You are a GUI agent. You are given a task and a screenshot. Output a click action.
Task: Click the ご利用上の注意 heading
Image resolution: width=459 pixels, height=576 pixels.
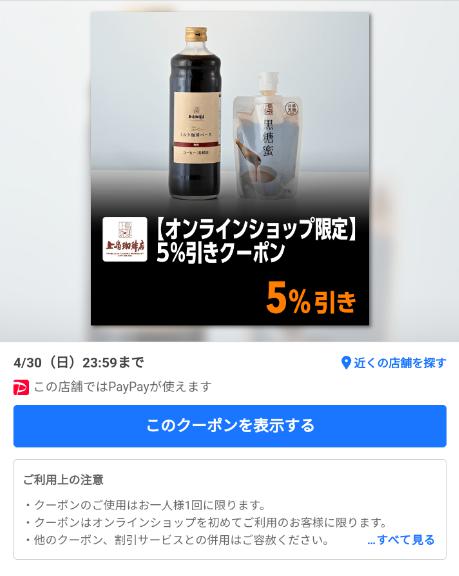tap(63, 480)
